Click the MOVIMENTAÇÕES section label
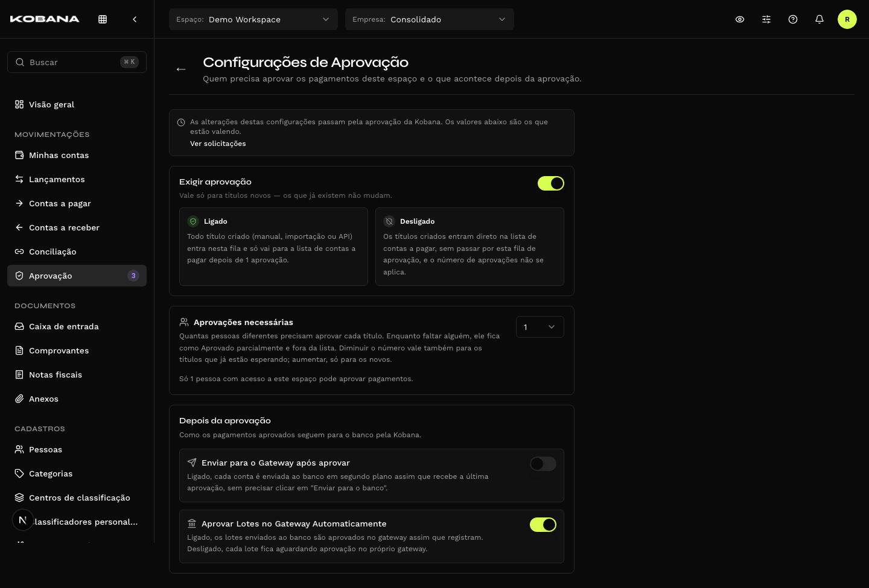Image resolution: width=869 pixels, height=588 pixels. point(52,134)
